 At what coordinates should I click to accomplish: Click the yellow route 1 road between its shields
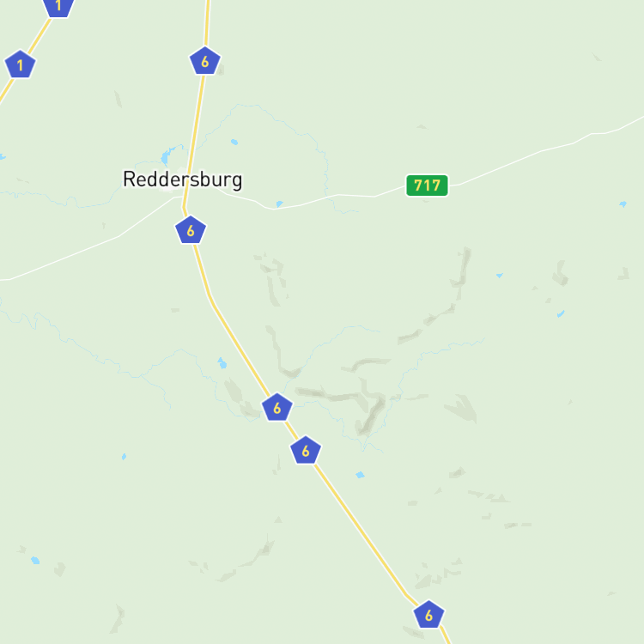click(39, 36)
